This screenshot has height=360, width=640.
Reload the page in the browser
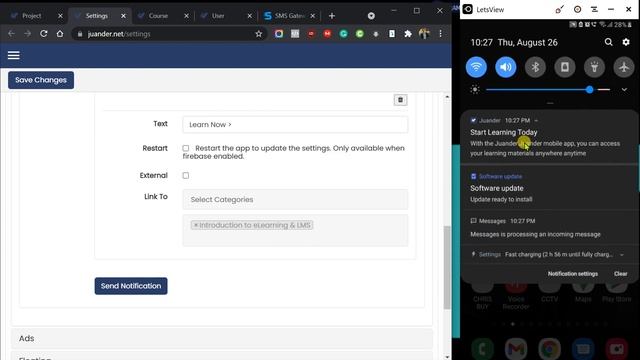tap(44, 34)
